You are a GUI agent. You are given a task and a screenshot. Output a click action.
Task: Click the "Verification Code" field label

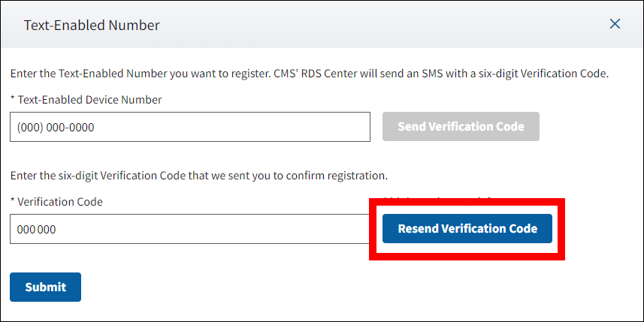click(x=60, y=201)
